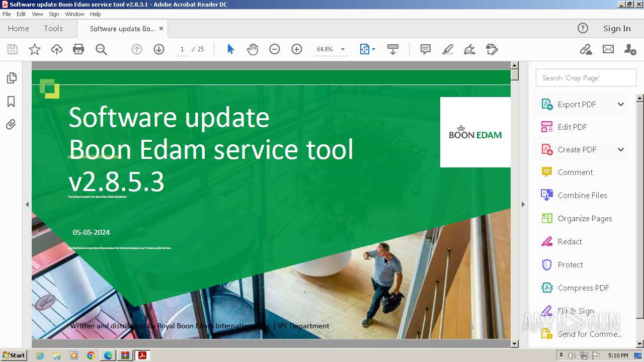Viewport: 644px width, 362px height.
Task: Zoom in with the plus icon
Action: click(297, 49)
